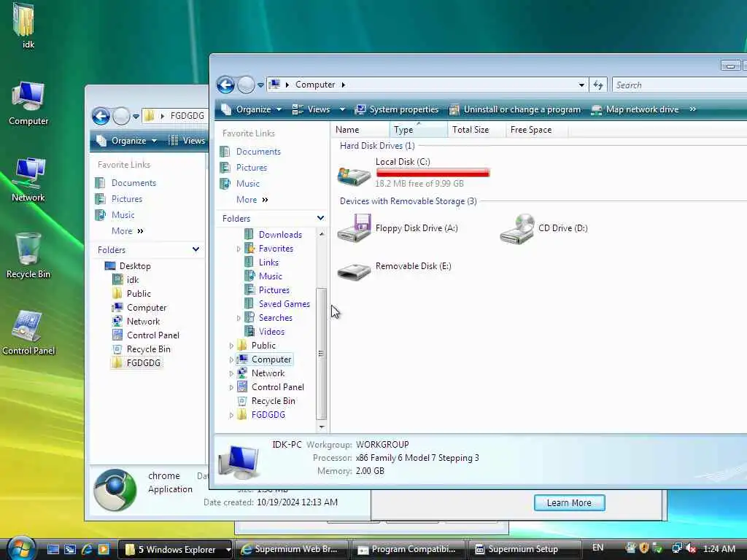The height and width of the screenshot is (560, 747).
Task: Select Recycle Bin in Computer window tree
Action: [273, 401]
